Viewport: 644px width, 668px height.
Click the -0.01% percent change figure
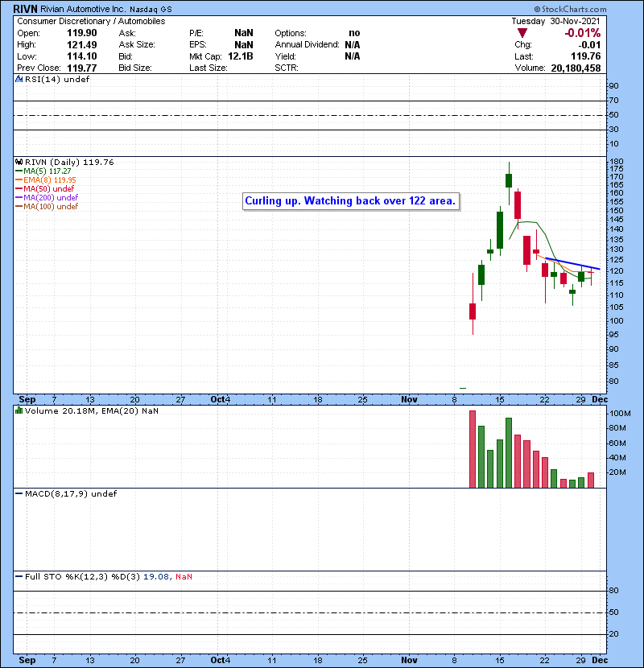pos(582,33)
